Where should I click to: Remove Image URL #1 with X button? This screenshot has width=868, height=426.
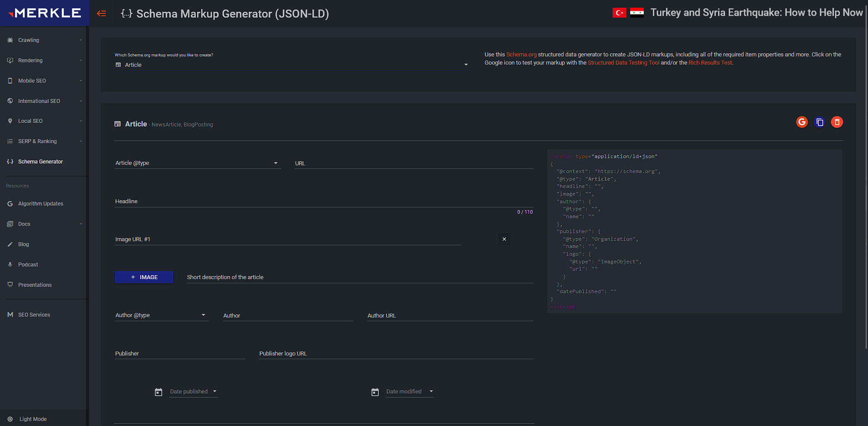(504, 239)
